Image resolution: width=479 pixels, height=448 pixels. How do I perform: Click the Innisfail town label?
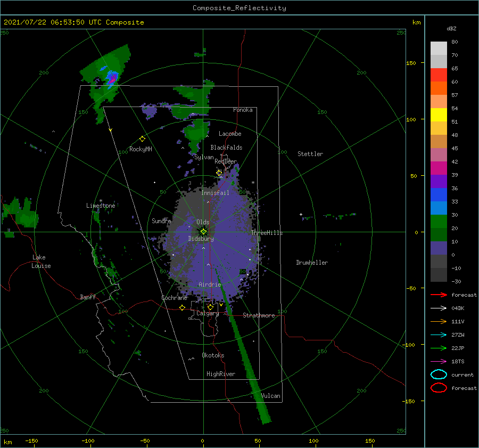(215, 193)
